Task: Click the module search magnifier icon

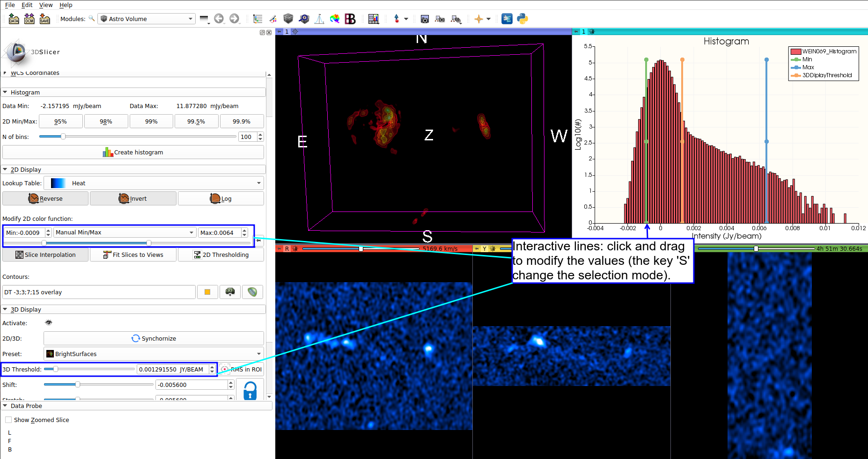Action: click(x=92, y=19)
